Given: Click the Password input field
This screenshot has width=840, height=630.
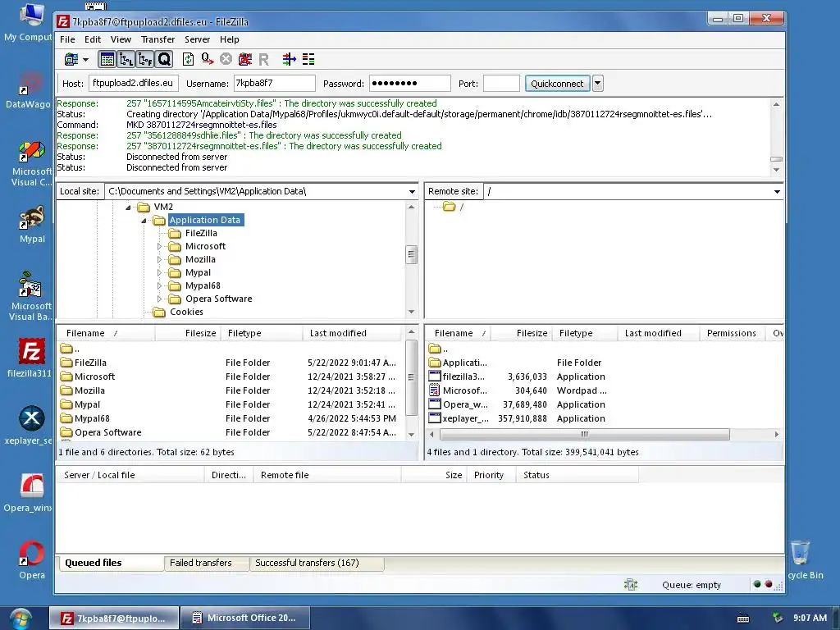Looking at the screenshot, I should click(410, 84).
